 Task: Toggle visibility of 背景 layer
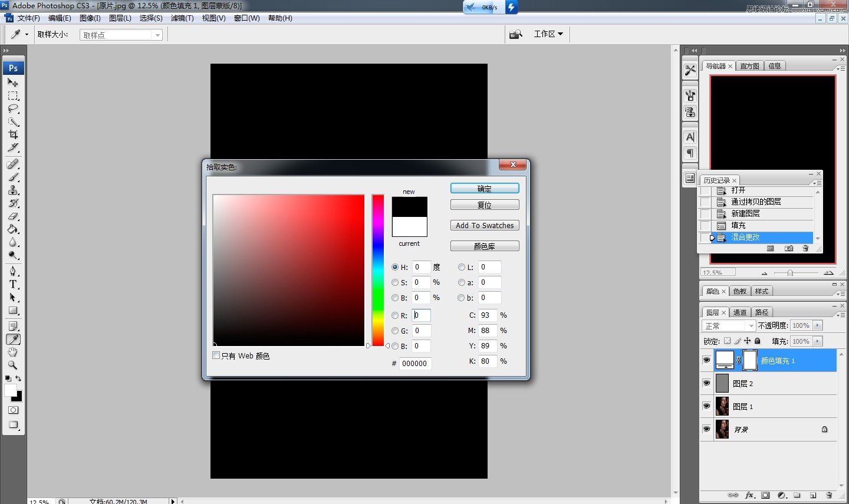706,429
